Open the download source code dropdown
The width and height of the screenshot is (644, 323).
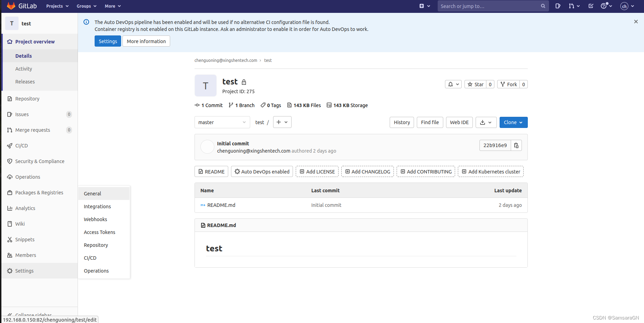coord(486,122)
